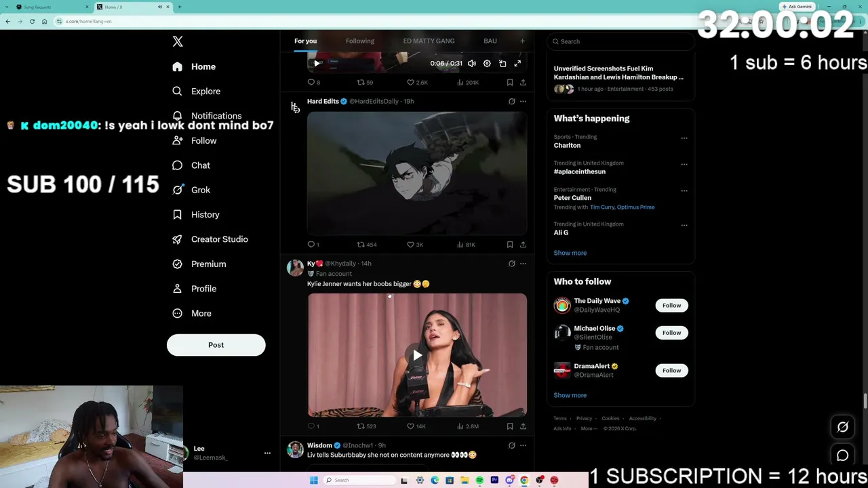The image size is (868, 488).
Task: Open Spotify from the taskbar
Action: (x=479, y=481)
